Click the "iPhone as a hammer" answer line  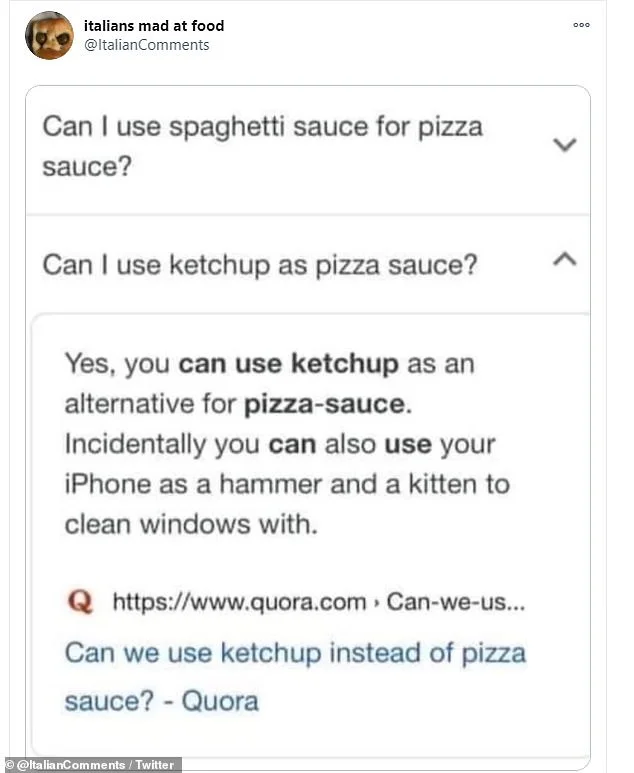202,484
